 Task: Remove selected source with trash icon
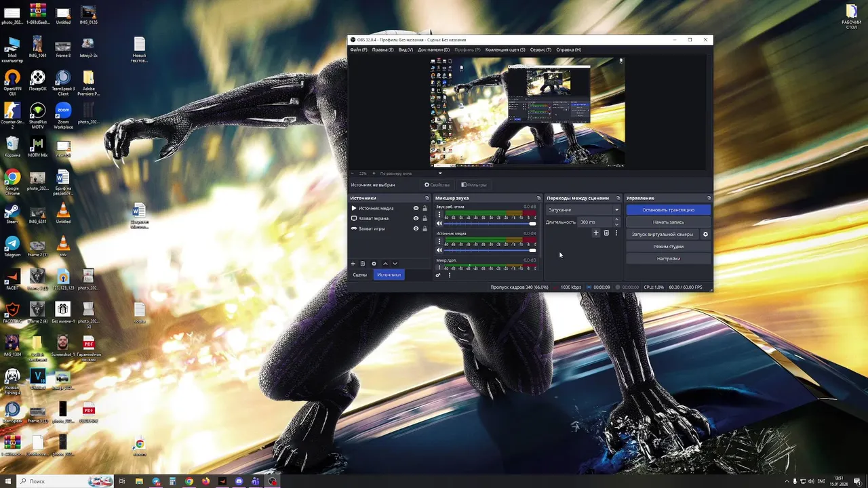[363, 264]
